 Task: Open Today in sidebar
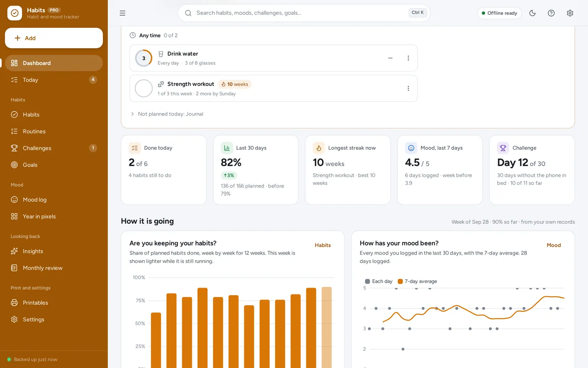coord(54,80)
